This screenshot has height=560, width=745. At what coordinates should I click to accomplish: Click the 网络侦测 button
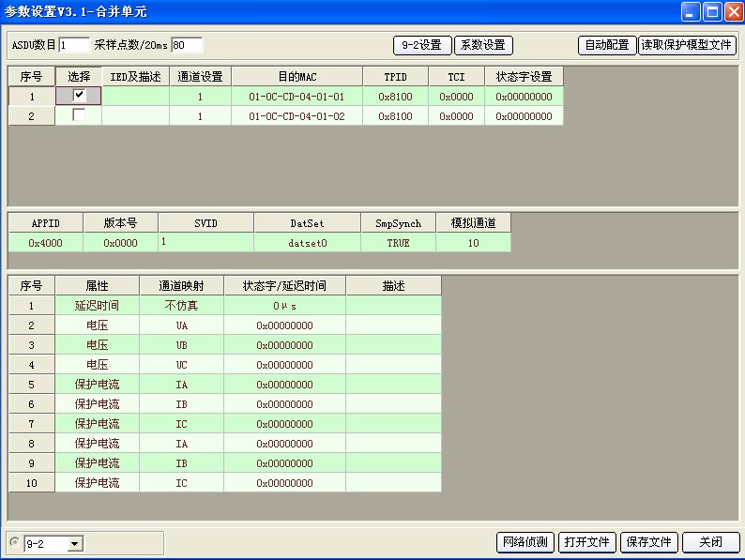click(525, 542)
